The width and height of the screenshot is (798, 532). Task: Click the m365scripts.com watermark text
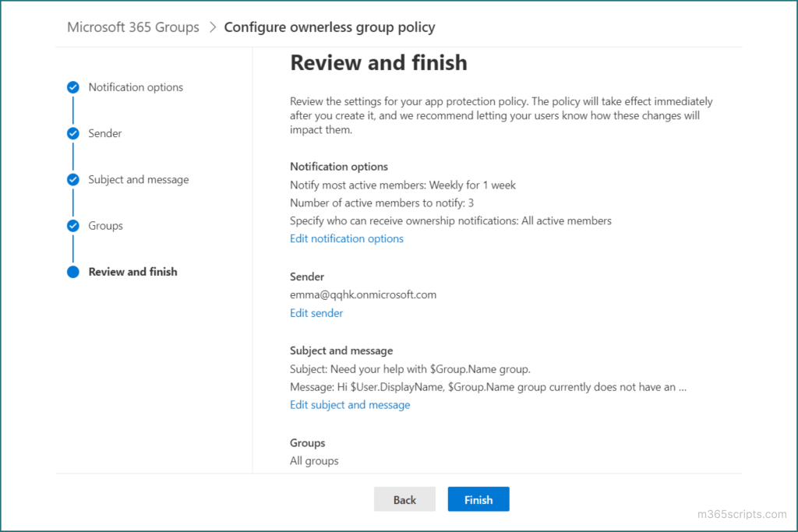[x=742, y=514]
